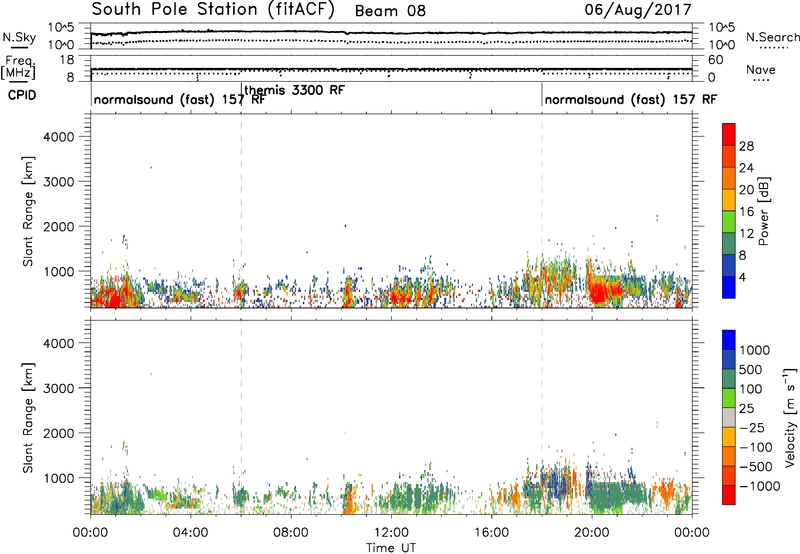The image size is (800, 554).
Task: Click the 04:00 time axis label
Action: pos(190,533)
